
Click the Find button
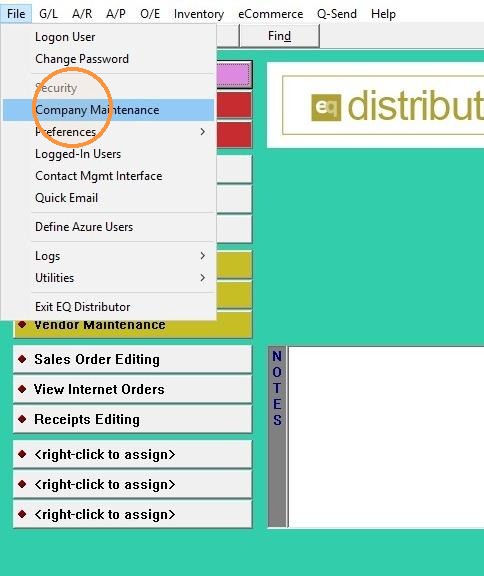(x=279, y=36)
